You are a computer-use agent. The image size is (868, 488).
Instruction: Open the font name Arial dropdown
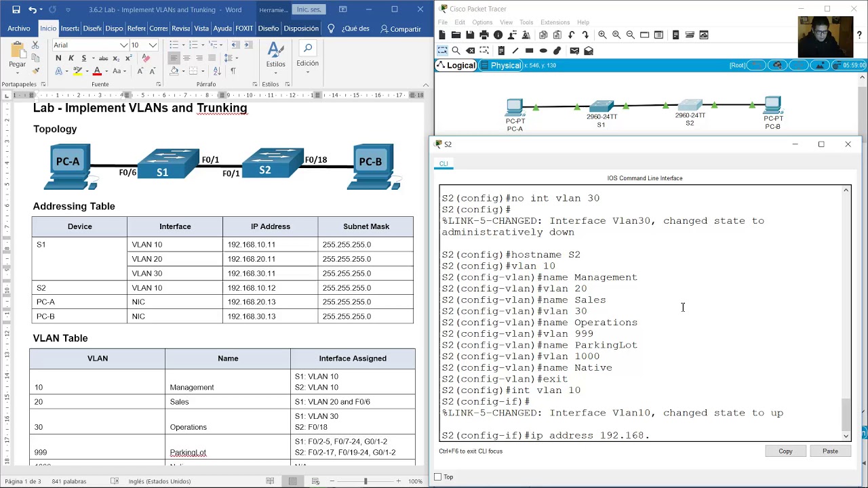point(124,45)
